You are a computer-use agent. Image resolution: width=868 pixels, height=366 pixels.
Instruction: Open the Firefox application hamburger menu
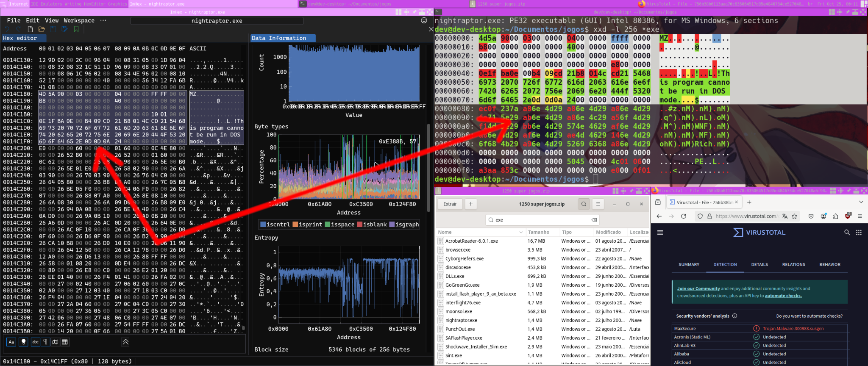coord(860,216)
